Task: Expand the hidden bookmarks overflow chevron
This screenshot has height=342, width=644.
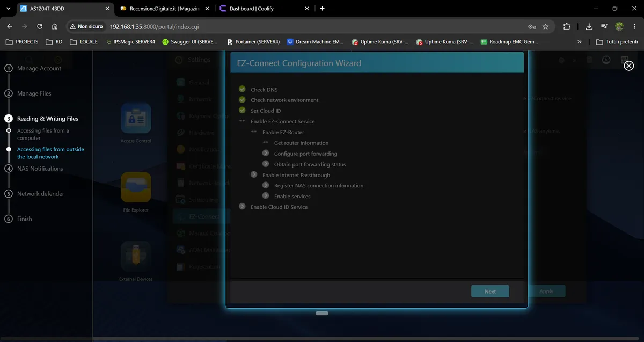Action: click(x=579, y=41)
